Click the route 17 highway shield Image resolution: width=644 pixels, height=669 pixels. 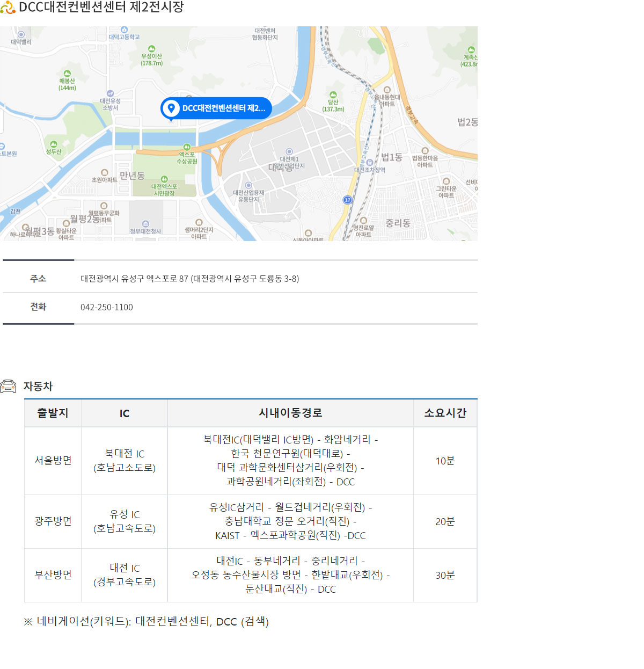click(347, 200)
